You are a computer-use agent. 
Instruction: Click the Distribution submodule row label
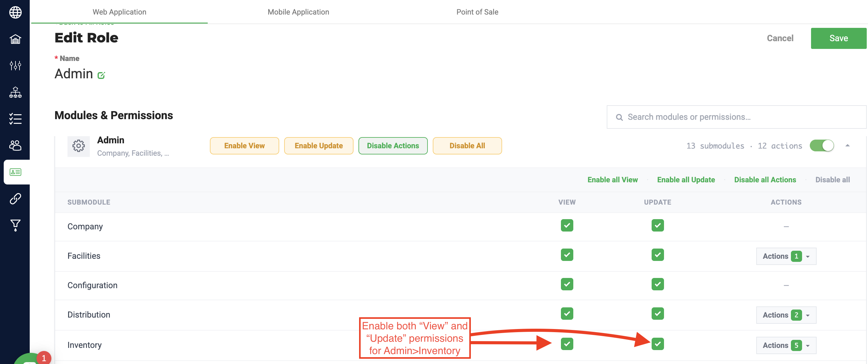click(x=89, y=314)
